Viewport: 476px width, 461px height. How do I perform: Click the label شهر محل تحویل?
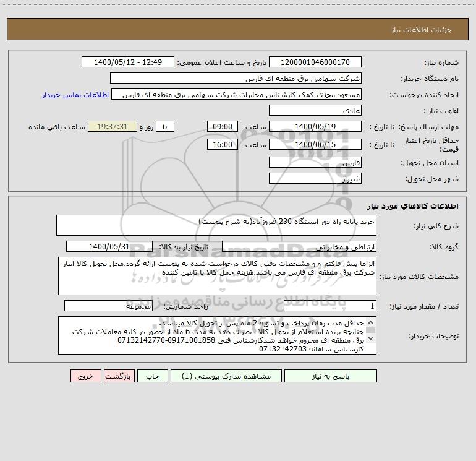point(431,179)
